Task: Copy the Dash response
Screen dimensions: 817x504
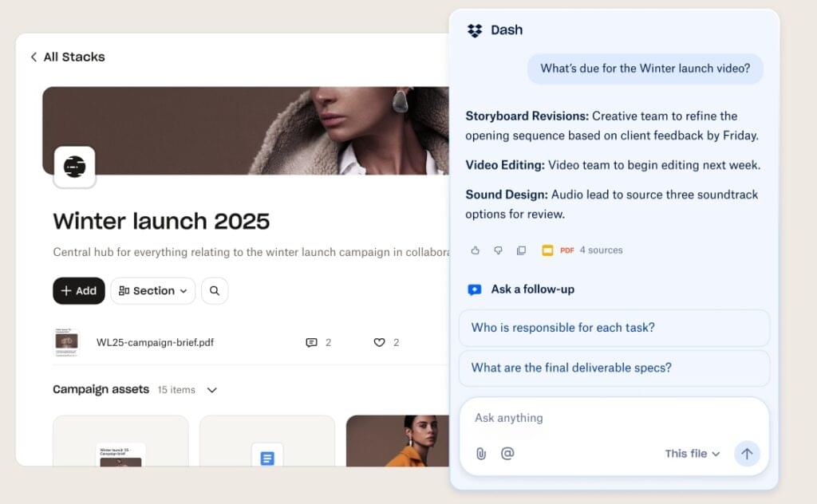Action: [x=521, y=250]
